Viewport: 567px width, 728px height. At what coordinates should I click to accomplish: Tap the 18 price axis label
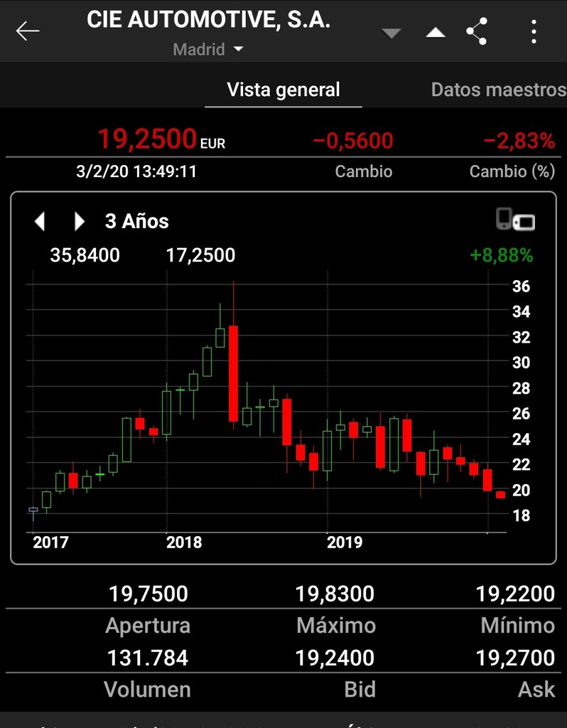tap(521, 515)
